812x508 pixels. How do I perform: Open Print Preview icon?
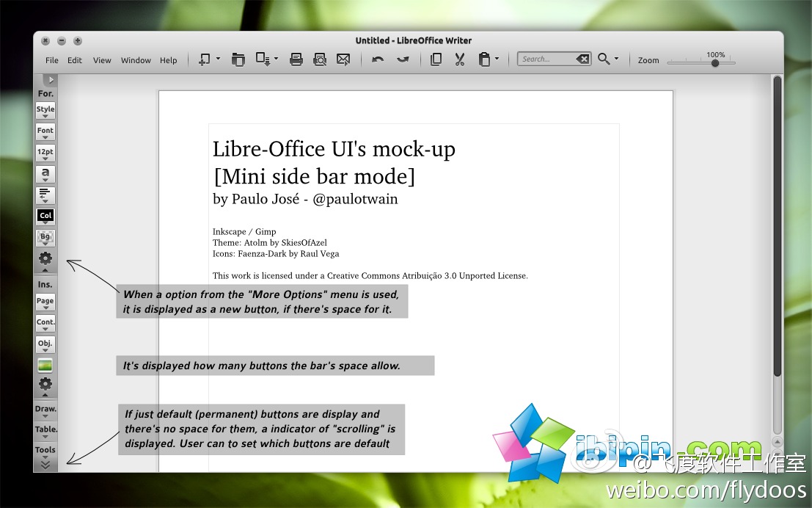pos(320,59)
